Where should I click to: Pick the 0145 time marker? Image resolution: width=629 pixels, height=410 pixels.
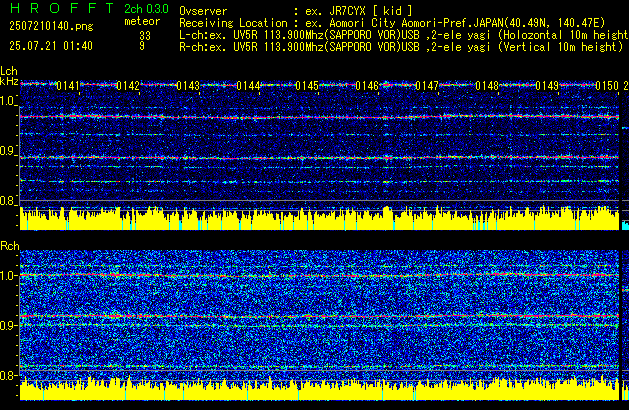coord(307,86)
